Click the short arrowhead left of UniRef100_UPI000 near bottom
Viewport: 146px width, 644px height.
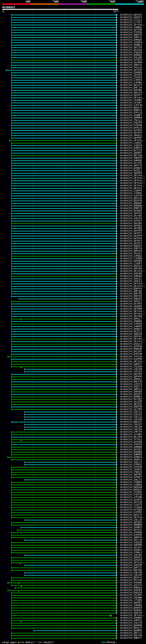click(x=111, y=615)
